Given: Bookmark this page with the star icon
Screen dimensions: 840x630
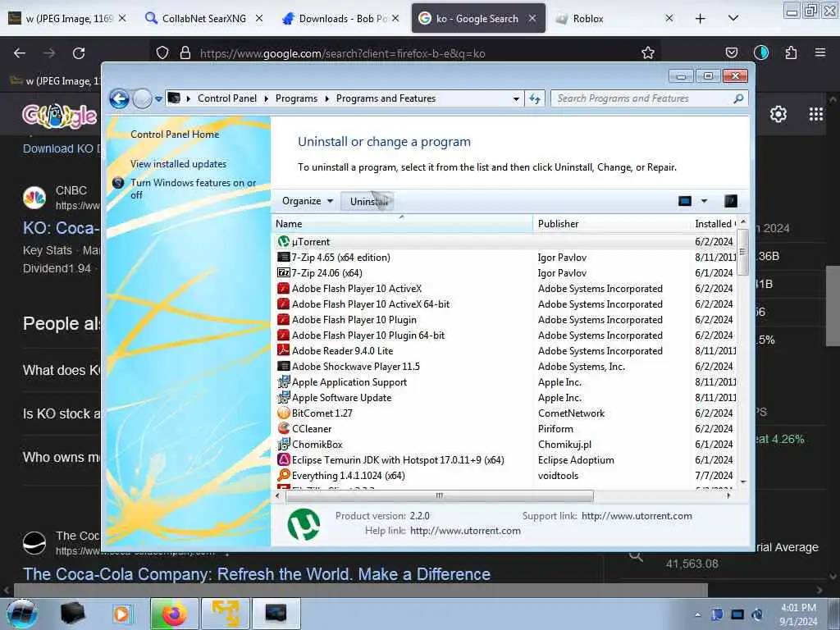Looking at the screenshot, I should (648, 52).
